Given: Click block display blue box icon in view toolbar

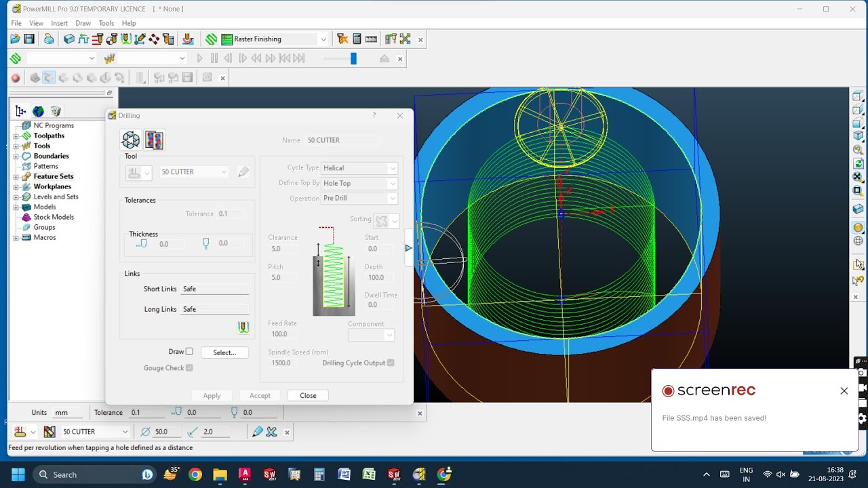Looking at the screenshot, I should [x=858, y=209].
